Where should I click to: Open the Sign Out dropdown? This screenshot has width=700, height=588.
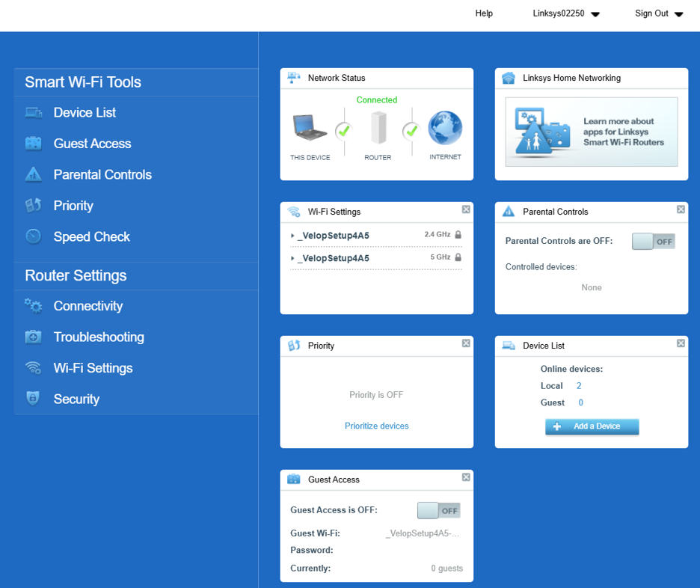659,13
